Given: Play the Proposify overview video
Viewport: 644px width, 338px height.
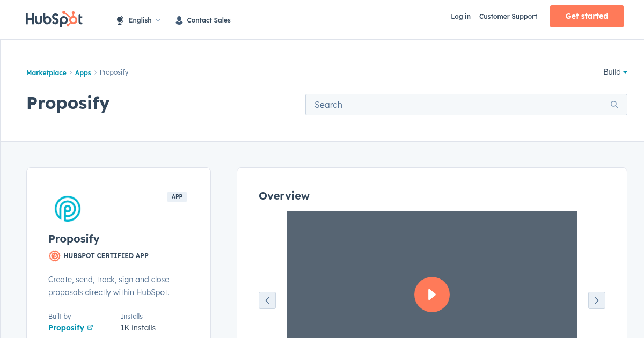Looking at the screenshot, I should coord(432,295).
